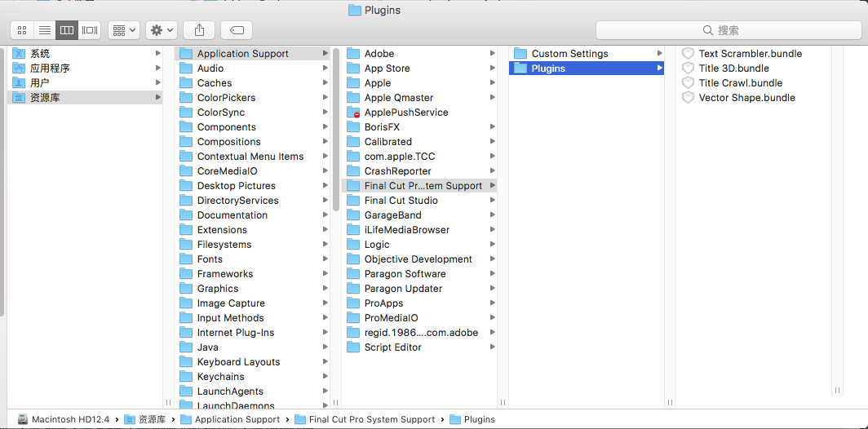Viewport: 868px width, 429px height.
Task: Switch to cover flow view
Action: [90, 30]
